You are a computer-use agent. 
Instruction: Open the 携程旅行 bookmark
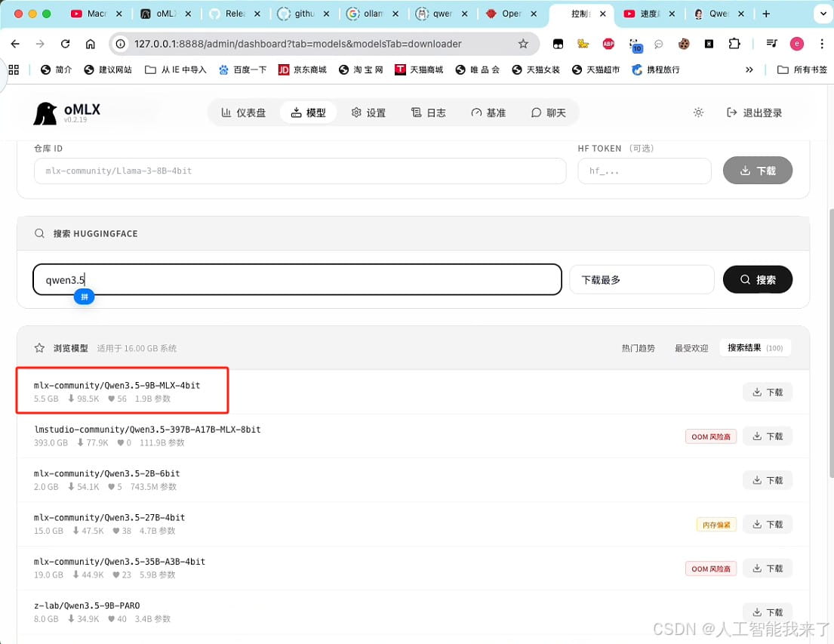pos(655,69)
